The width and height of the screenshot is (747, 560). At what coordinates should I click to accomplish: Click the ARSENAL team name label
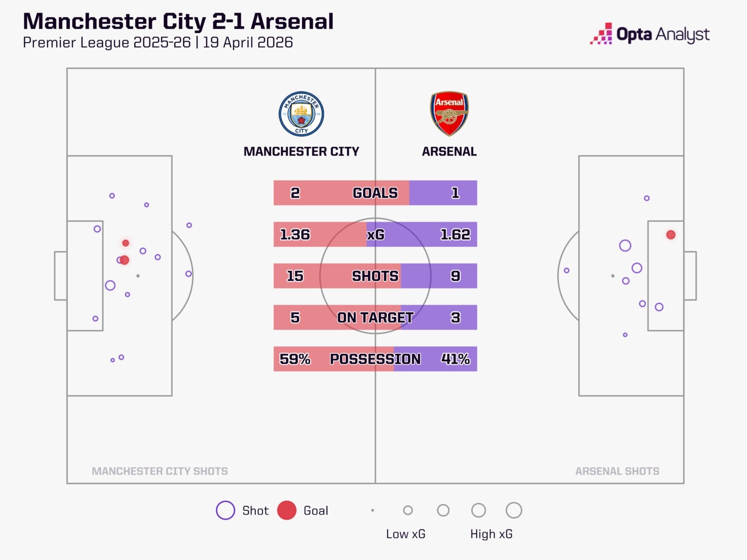coord(449,152)
